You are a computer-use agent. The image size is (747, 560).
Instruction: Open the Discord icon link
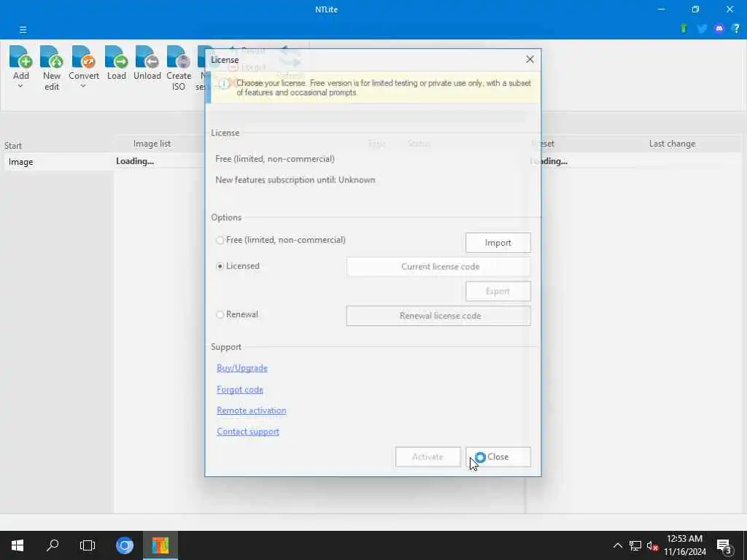pos(719,28)
